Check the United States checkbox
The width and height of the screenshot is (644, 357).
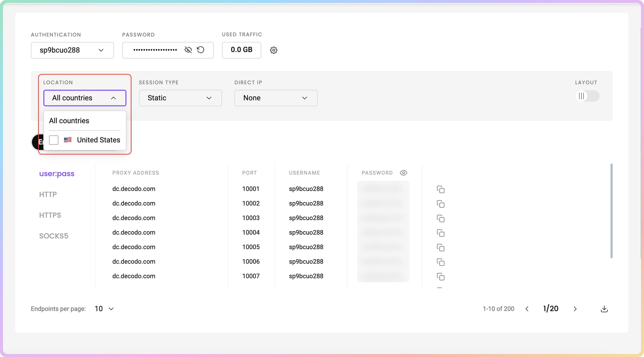[x=54, y=140]
